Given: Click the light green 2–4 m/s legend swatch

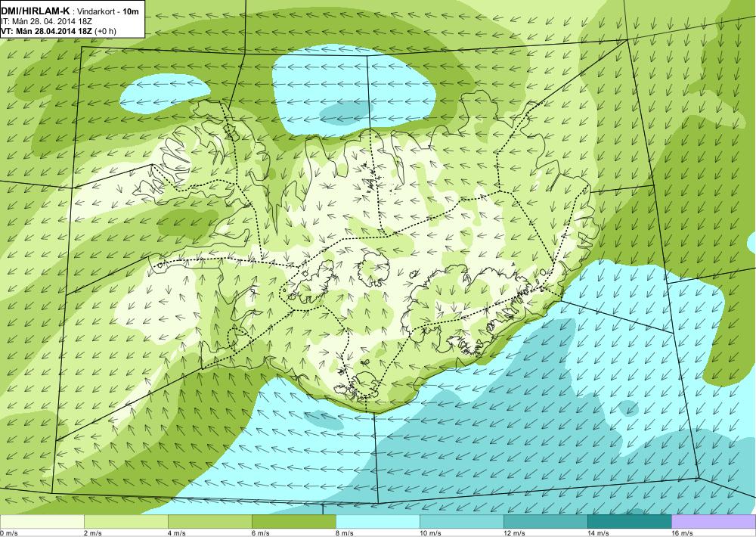Looking at the screenshot, I should click(x=125, y=522).
